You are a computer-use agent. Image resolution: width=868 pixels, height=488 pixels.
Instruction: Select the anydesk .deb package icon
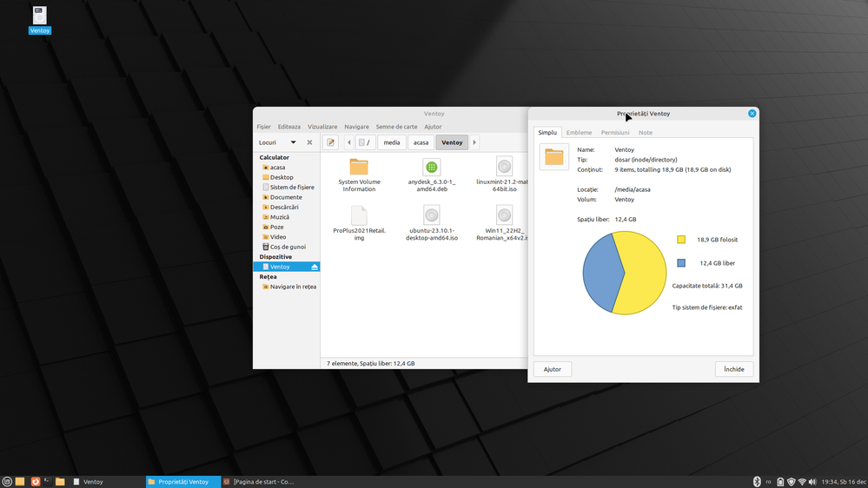432,167
